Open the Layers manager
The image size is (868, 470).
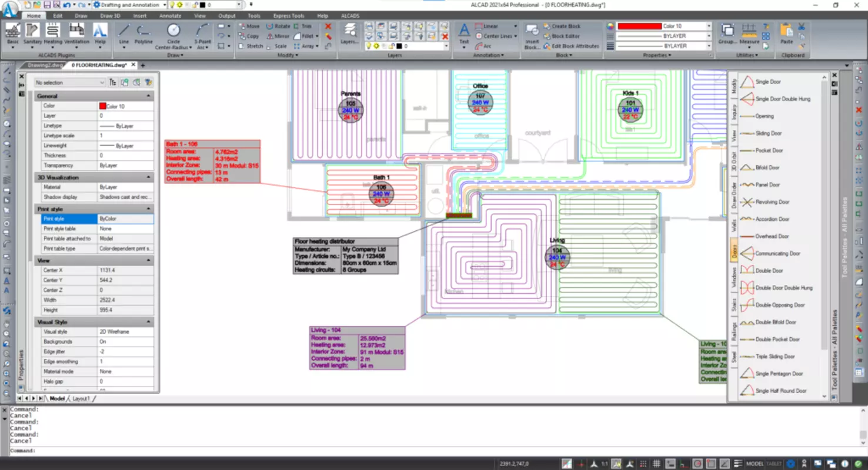click(x=349, y=35)
